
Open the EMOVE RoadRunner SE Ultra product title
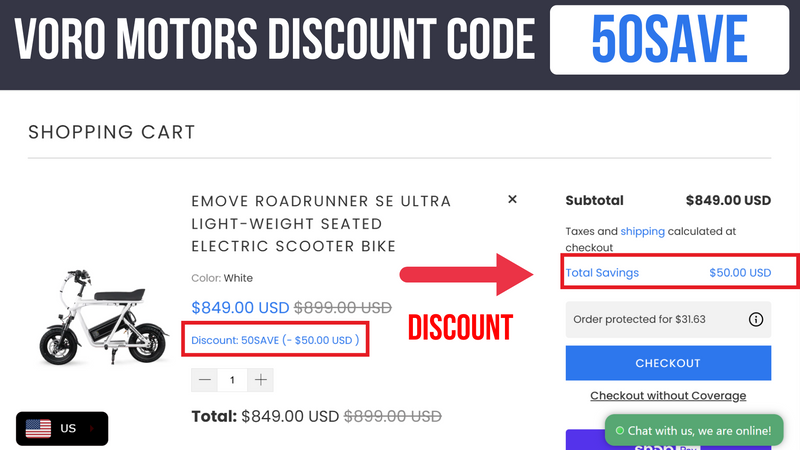pos(321,223)
